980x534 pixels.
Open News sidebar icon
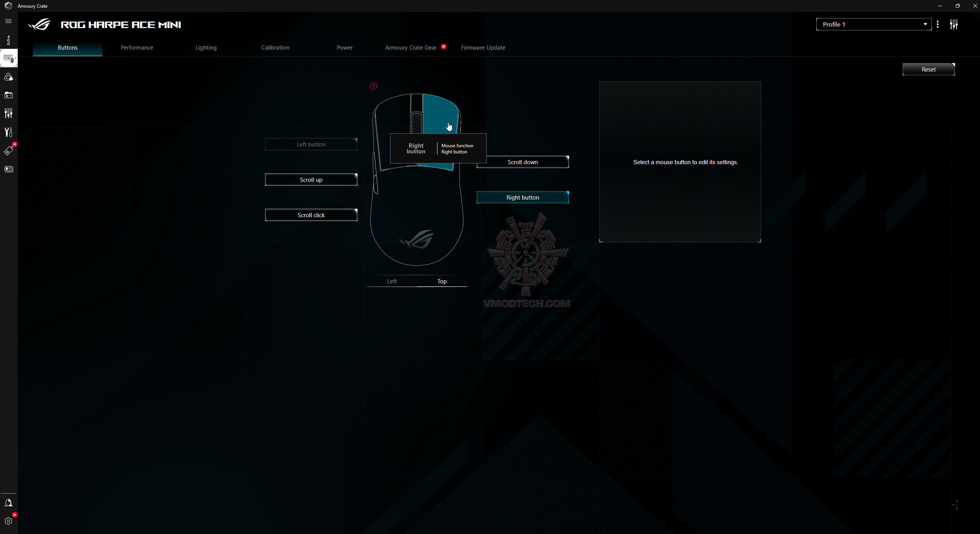tap(8, 169)
